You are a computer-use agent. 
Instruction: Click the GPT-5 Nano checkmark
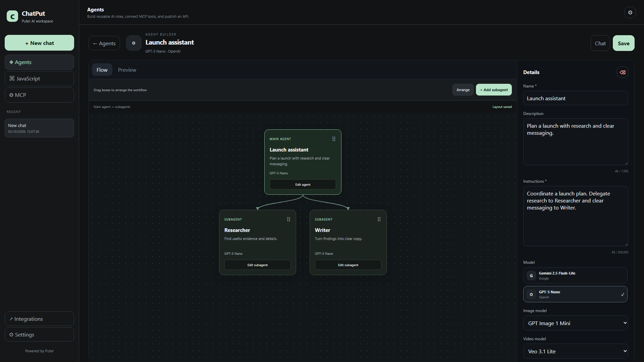point(623,294)
